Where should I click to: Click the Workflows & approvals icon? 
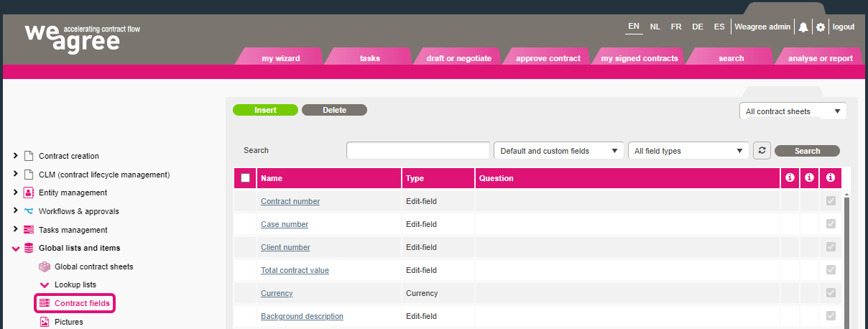click(29, 211)
